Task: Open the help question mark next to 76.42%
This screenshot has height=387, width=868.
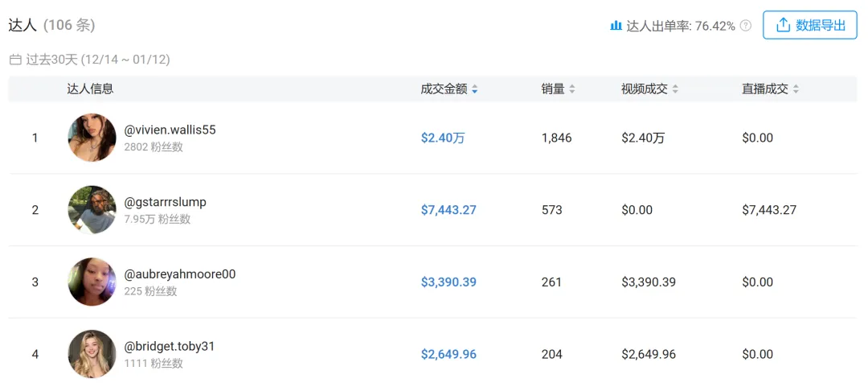Action: pyautogui.click(x=746, y=26)
